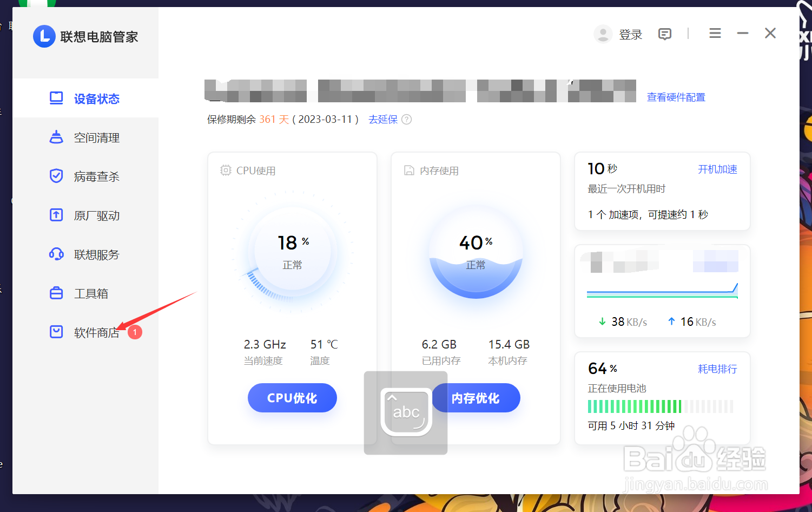Image resolution: width=812 pixels, height=512 pixels.
Task: Select the shield icon for 病毒查杀
Action: [x=56, y=176]
